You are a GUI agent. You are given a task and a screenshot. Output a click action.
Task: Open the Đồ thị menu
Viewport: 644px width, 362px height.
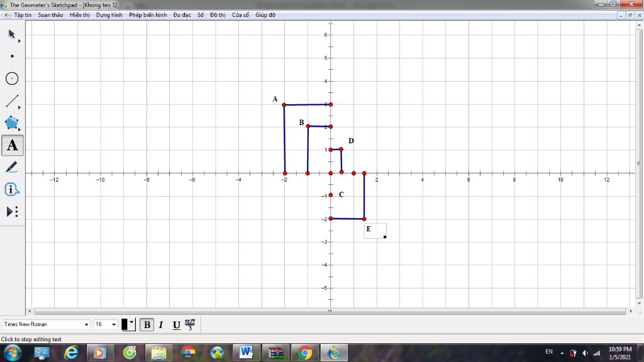click(218, 15)
